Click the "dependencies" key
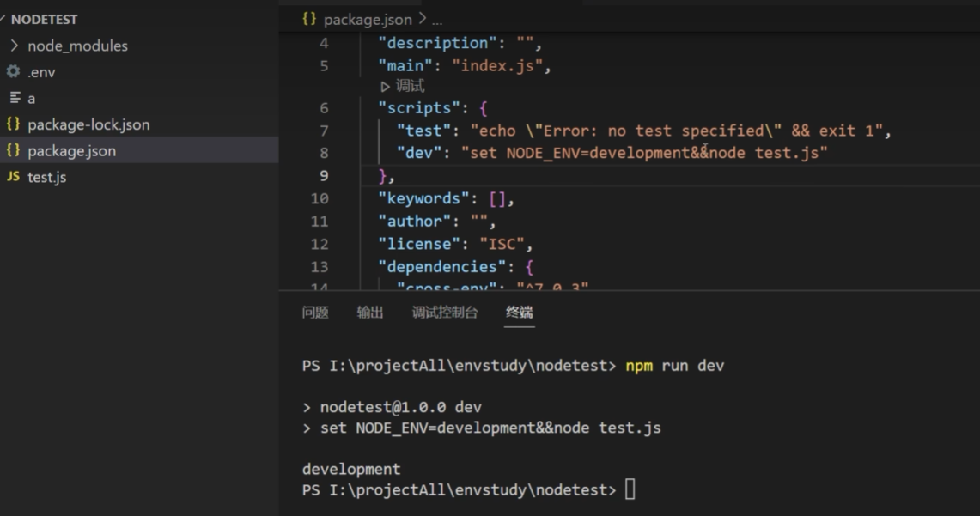 (x=441, y=267)
